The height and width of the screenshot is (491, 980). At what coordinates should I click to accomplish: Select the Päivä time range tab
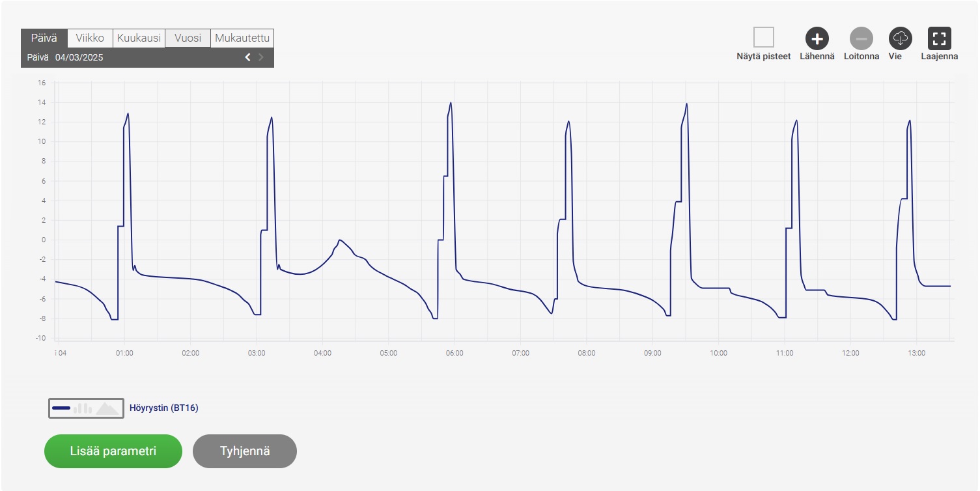(x=44, y=38)
